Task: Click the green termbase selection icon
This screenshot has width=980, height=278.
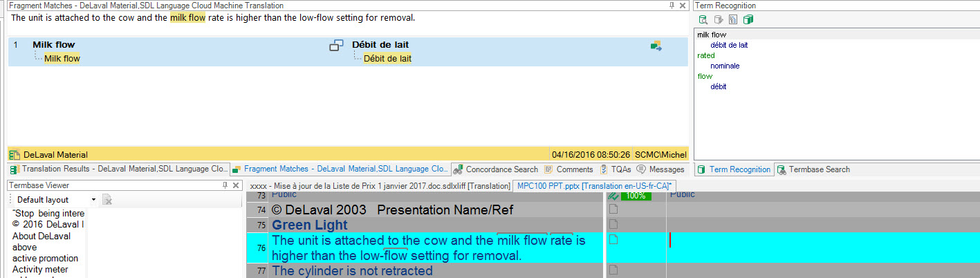Action: point(748,19)
